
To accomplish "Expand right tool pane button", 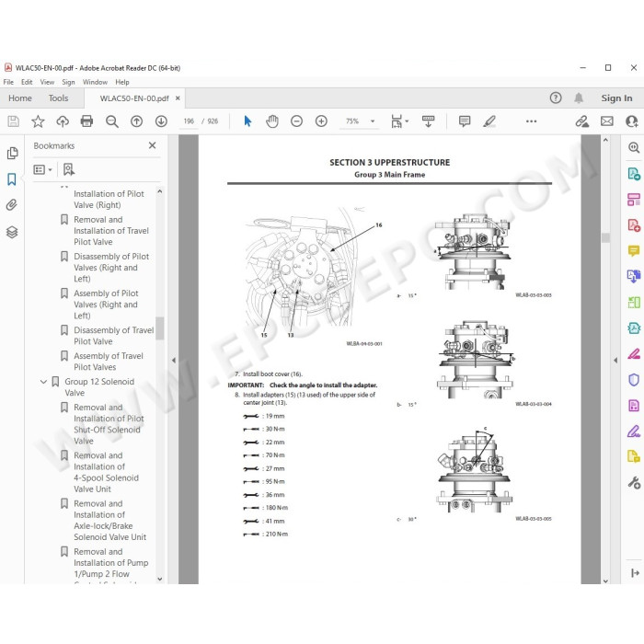I will point(635,572).
